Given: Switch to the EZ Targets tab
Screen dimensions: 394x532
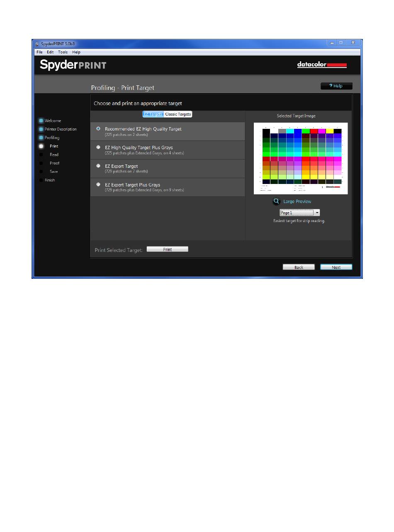Looking at the screenshot, I should (x=153, y=114).
